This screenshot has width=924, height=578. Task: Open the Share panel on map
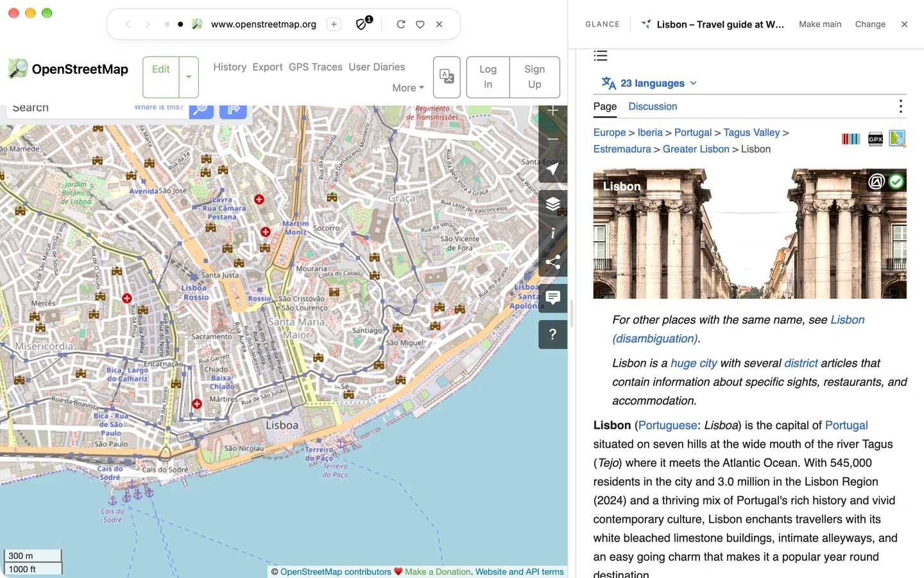pos(552,262)
